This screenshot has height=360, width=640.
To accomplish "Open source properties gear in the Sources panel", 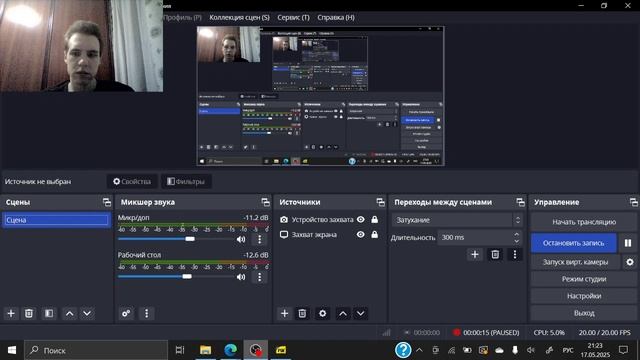I will 322,313.
